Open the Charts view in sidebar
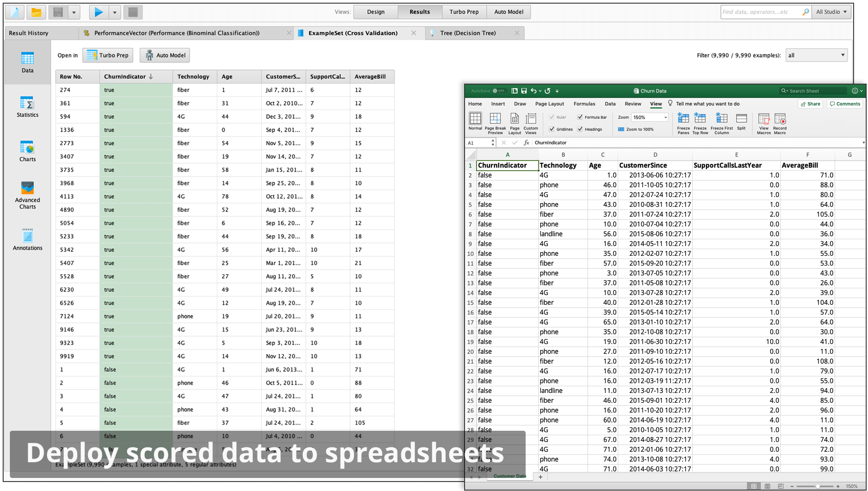The width and height of the screenshot is (868, 491). click(x=27, y=152)
